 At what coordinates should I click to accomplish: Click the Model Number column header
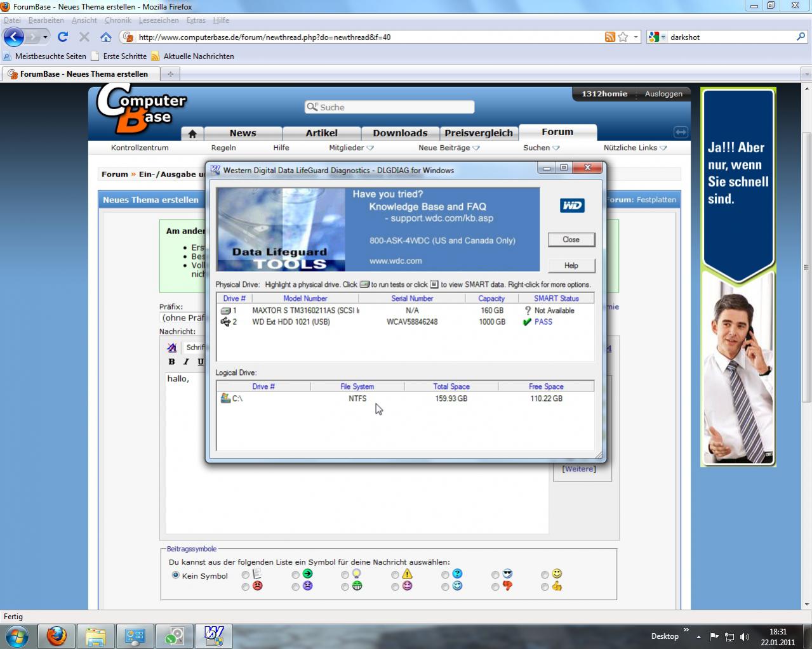pos(305,298)
